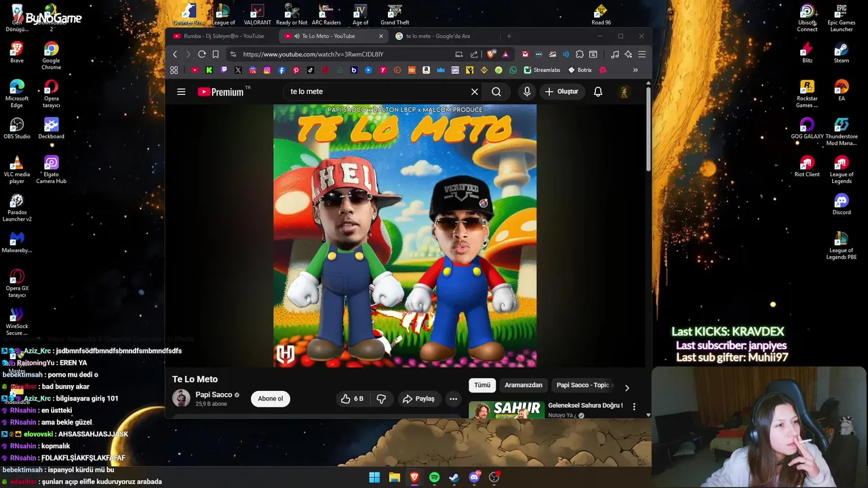This screenshot has width=868, height=488.
Task: Open the Pinterest bookmark
Action: click(296, 70)
